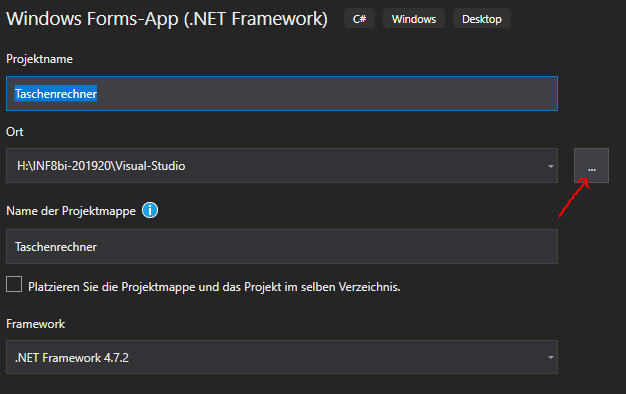Expand the Framework version dropdown arrow
This screenshot has width=626, height=394.
[x=551, y=357]
